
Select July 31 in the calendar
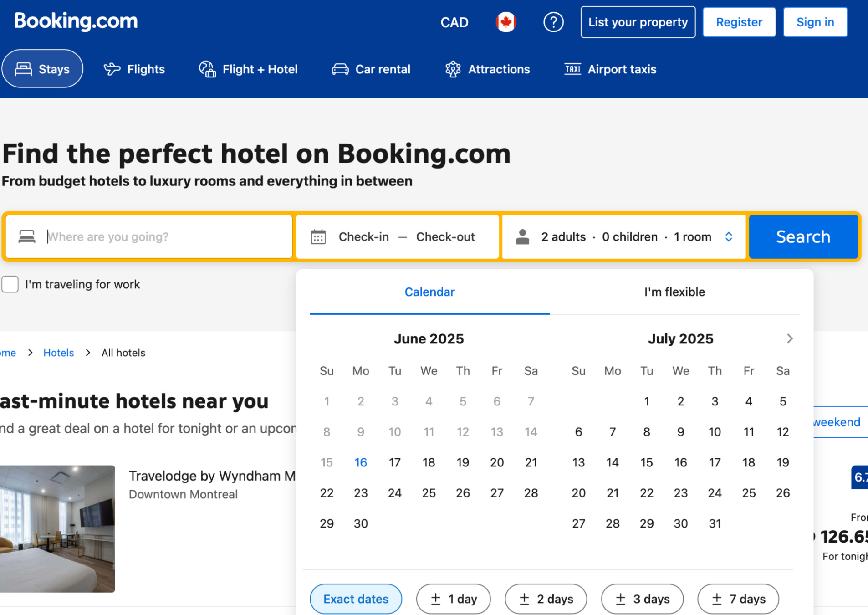click(x=715, y=523)
